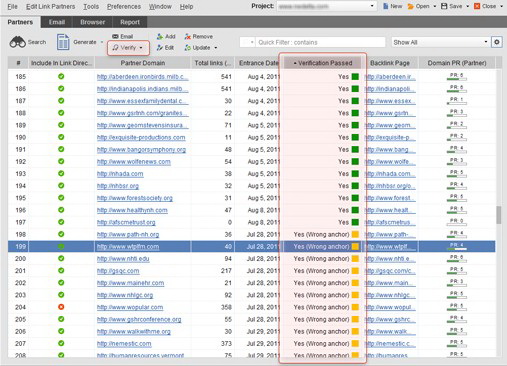Open the File menu
Screen dimensions: 507x366
[12, 6]
